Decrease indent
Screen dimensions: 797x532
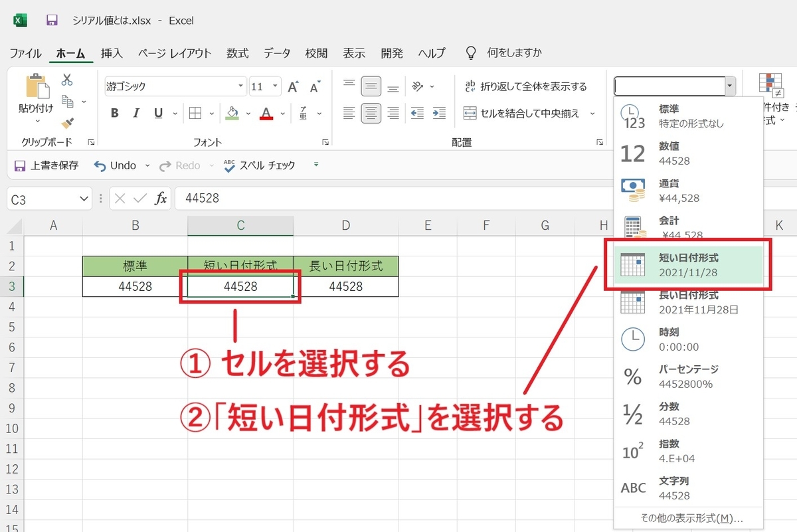(417, 113)
